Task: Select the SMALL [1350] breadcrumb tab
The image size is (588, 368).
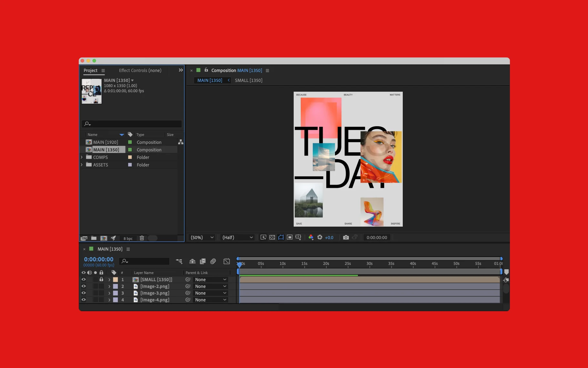Action: click(x=248, y=80)
